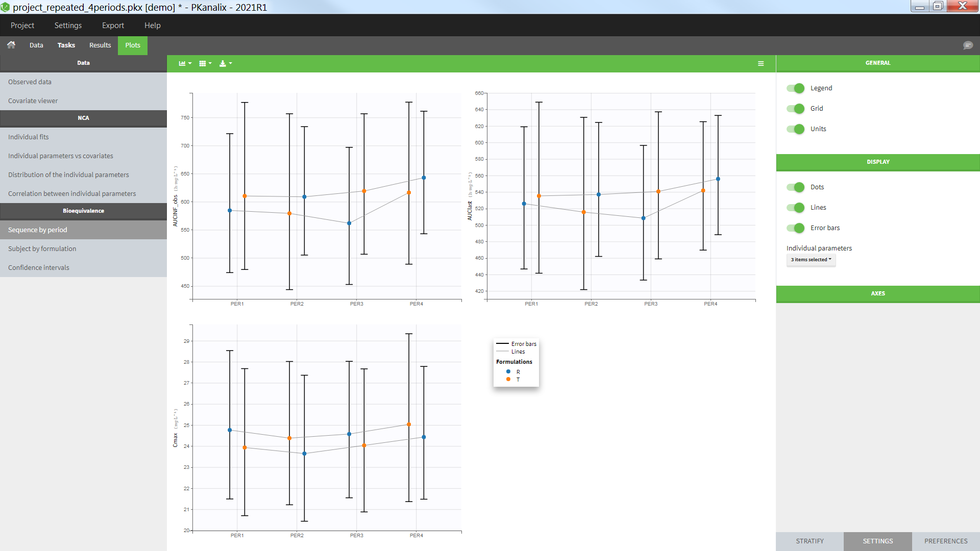Click the home icon
980x551 pixels.
tap(11, 45)
